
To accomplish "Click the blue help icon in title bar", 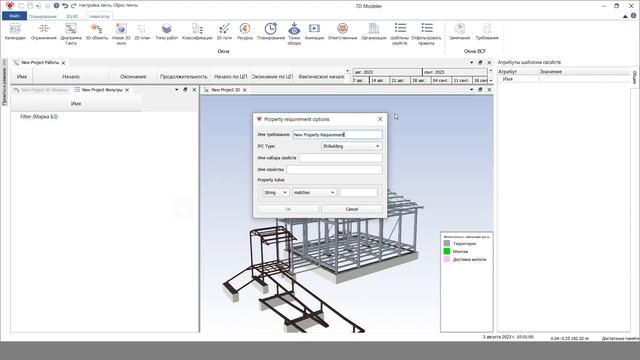I will click(x=57, y=5).
